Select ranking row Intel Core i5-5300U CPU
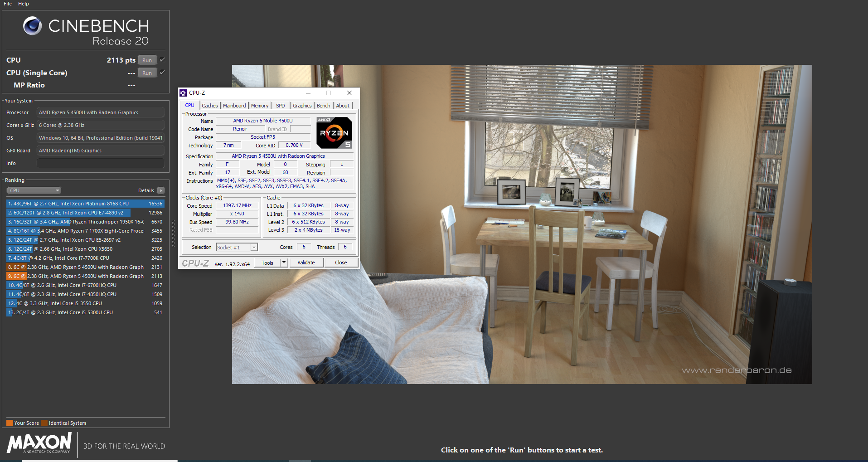Viewport: 868px width, 462px height. point(85,312)
